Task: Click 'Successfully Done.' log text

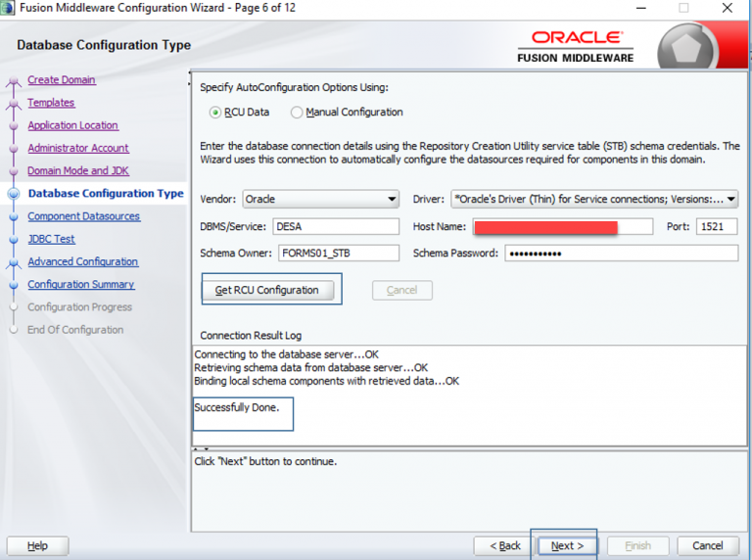Action: coord(236,407)
